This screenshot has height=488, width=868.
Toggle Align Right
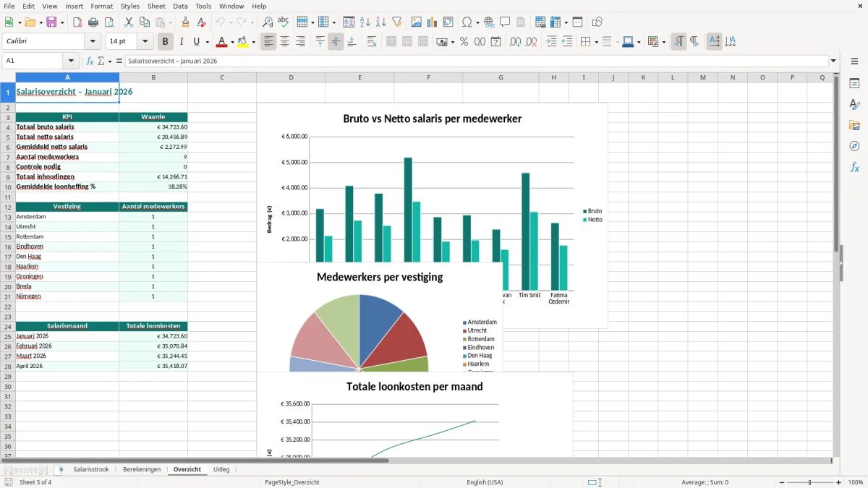300,42
